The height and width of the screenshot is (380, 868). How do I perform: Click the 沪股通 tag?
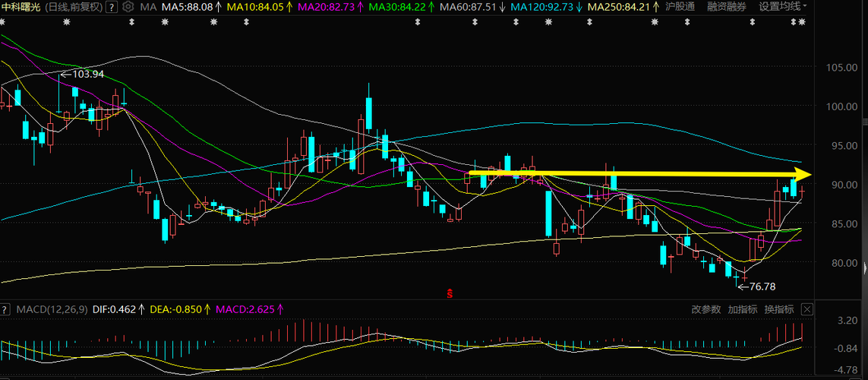pyautogui.click(x=681, y=7)
